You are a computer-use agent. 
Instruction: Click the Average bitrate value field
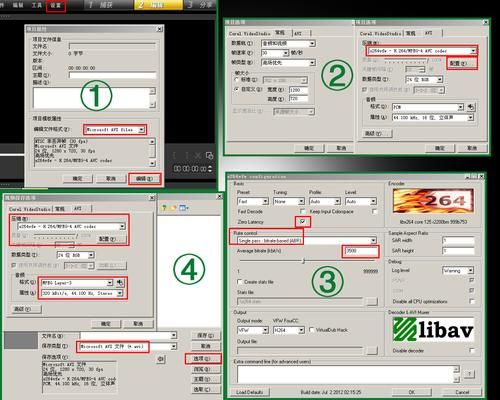pyautogui.click(x=361, y=251)
